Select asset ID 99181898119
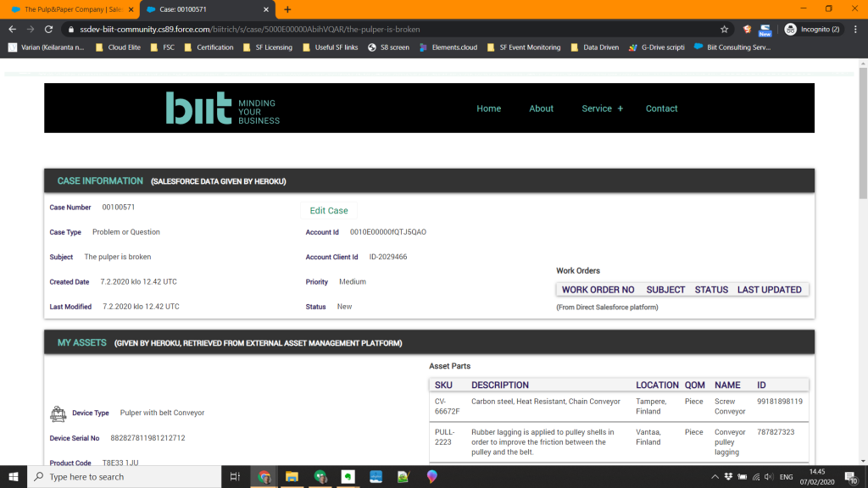The width and height of the screenshot is (868, 488). 780,402
